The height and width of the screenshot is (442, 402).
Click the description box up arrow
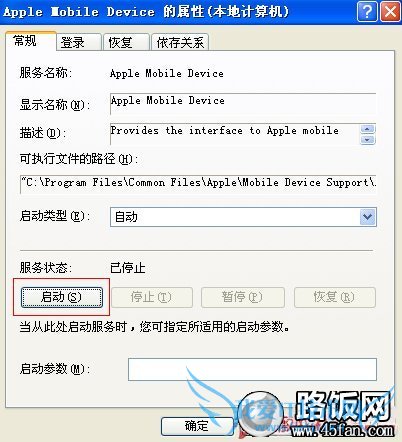pyautogui.click(x=368, y=129)
